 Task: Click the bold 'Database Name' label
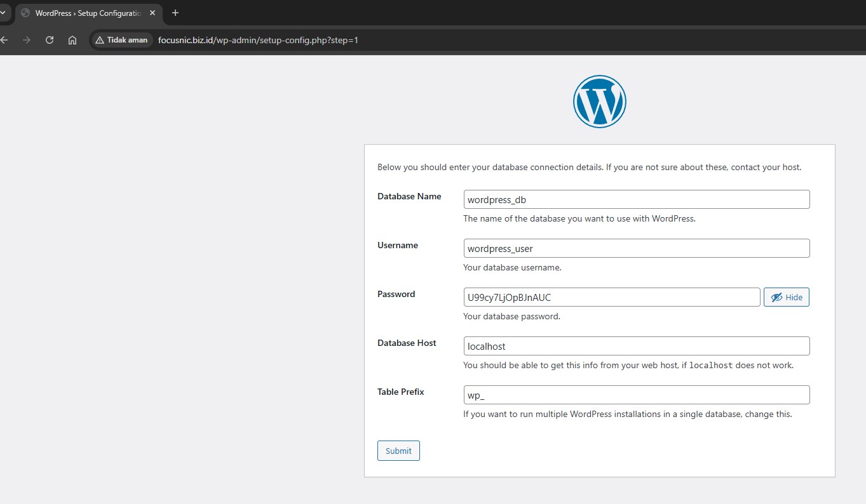(409, 197)
